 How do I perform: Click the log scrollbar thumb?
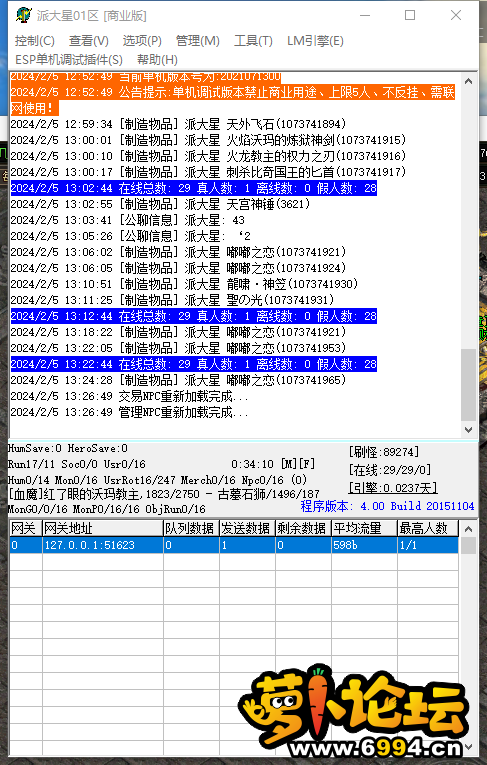[468, 384]
